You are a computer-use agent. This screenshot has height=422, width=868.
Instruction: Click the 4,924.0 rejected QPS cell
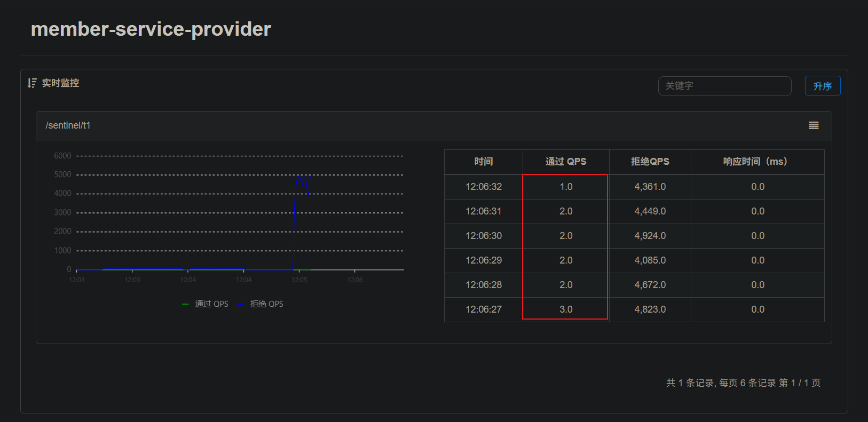click(x=650, y=236)
